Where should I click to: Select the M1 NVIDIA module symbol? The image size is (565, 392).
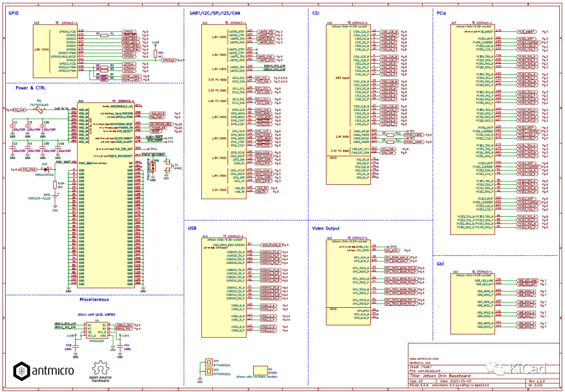260,371
